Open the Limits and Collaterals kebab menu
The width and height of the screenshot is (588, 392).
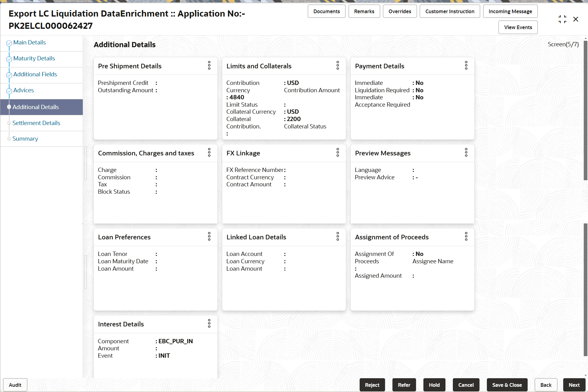[x=338, y=66]
